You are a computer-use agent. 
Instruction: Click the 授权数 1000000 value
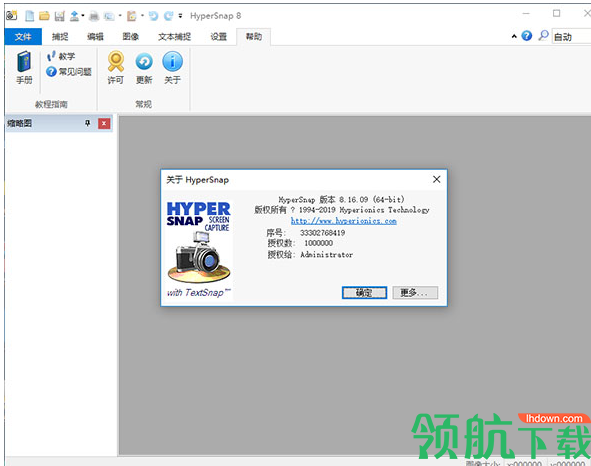tap(318, 244)
